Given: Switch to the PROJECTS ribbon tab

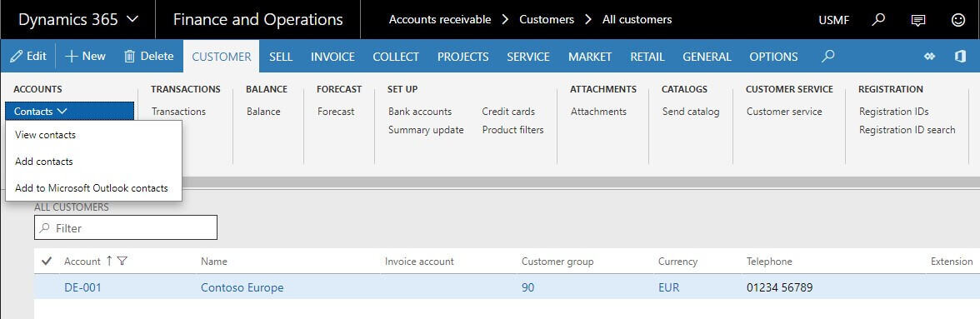Looking at the screenshot, I should tap(462, 57).
